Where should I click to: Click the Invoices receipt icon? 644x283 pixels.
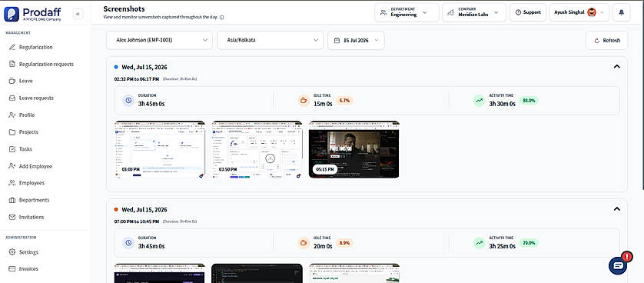coord(12,268)
